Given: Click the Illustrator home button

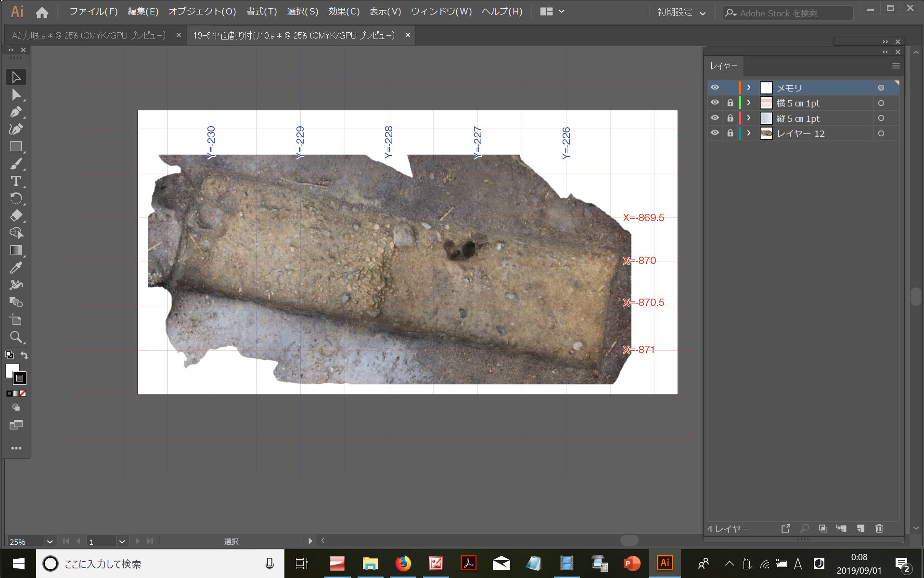Looking at the screenshot, I should click(42, 12).
